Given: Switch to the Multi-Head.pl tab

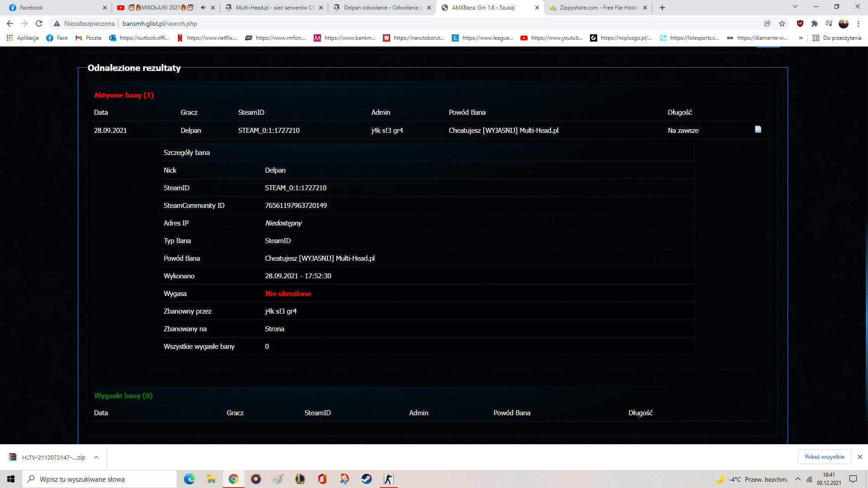Looking at the screenshot, I should pos(274,8).
